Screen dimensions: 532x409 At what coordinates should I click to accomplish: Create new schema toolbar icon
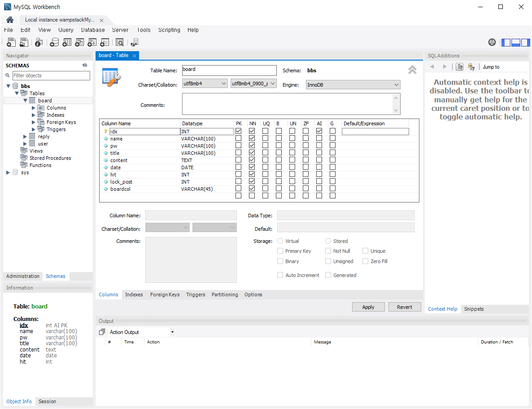click(x=54, y=42)
